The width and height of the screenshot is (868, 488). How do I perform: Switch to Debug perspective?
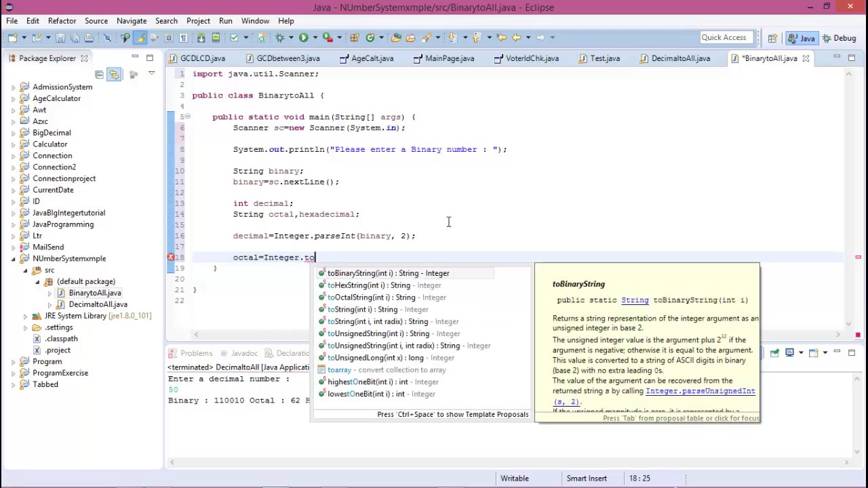click(x=838, y=38)
